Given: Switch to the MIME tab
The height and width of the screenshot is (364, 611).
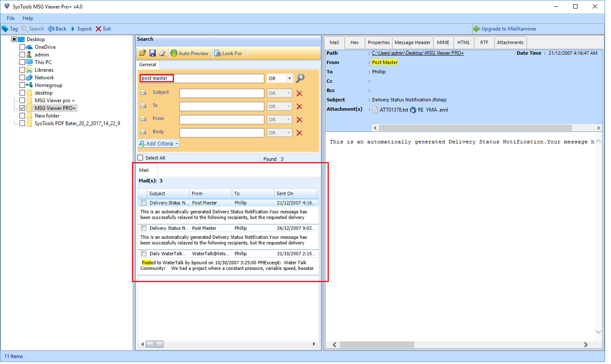Looking at the screenshot, I should click(443, 42).
